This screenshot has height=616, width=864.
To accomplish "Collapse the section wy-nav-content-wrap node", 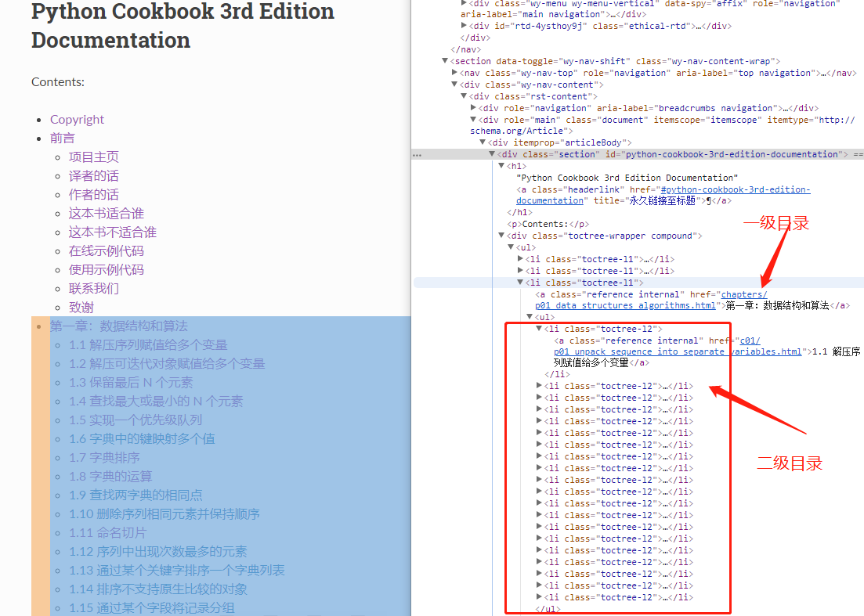I will 445,60.
